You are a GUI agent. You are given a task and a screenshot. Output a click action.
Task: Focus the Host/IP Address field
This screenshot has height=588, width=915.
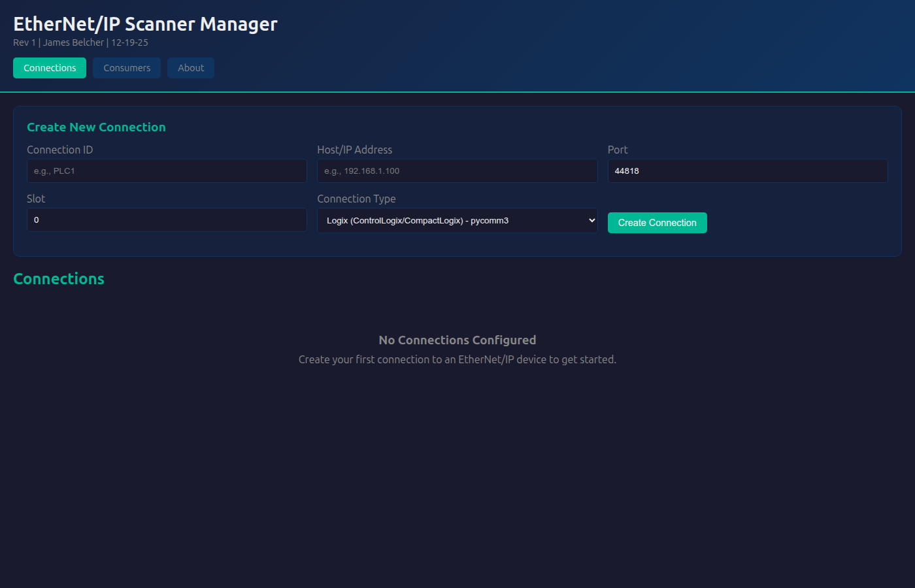coord(457,171)
